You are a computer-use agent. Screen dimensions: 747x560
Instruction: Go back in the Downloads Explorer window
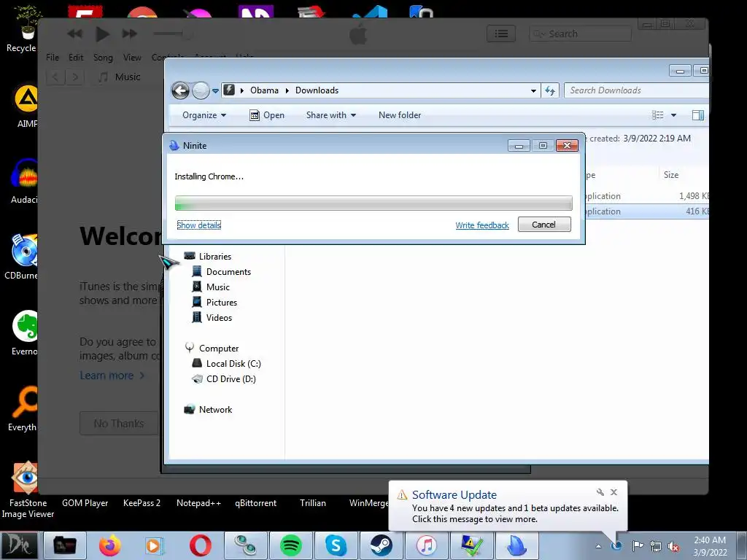coord(180,90)
